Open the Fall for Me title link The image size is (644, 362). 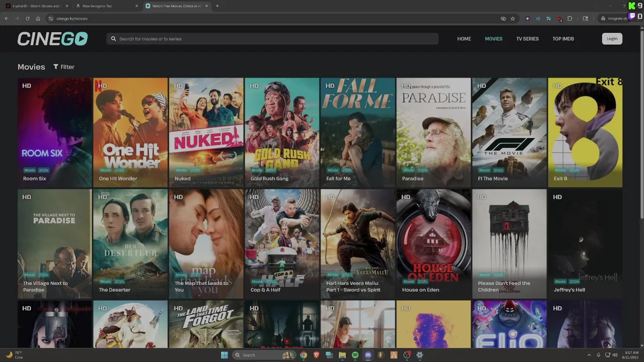pos(338,178)
